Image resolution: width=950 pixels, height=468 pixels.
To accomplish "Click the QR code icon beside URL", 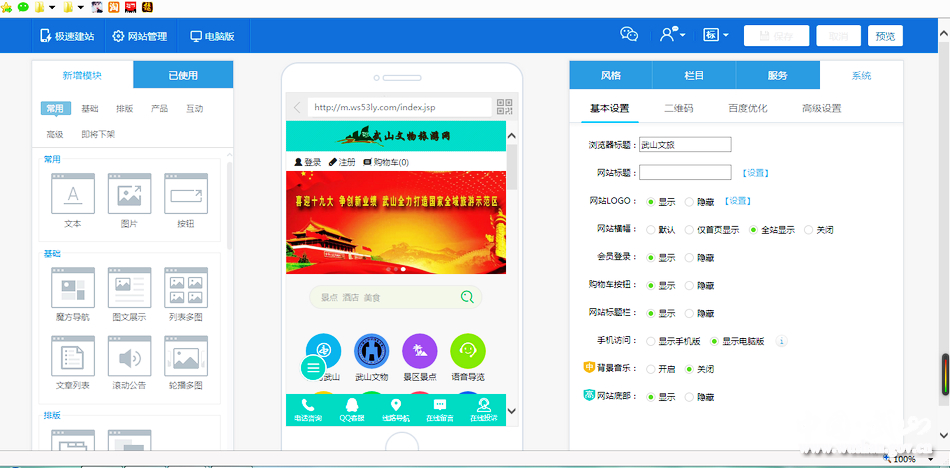I will (504, 107).
